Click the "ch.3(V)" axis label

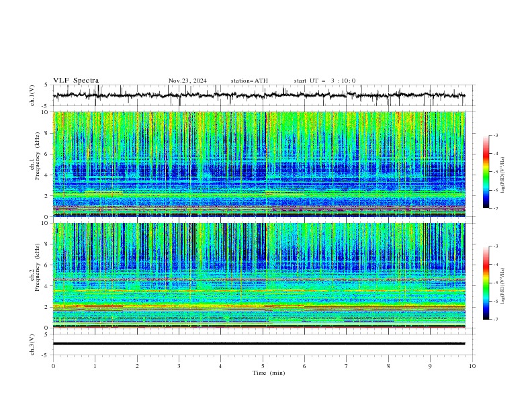pos(32,345)
